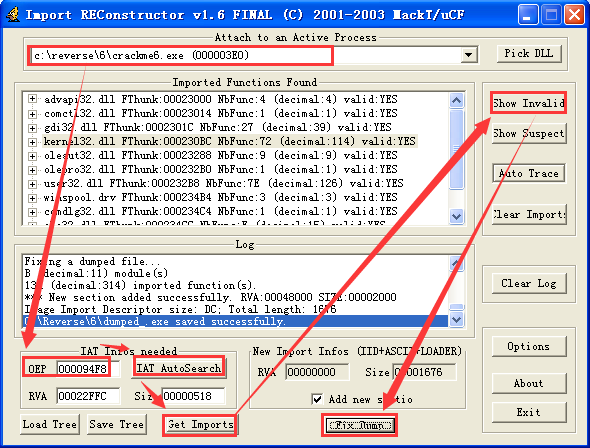This screenshot has width=590, height=448.
Task: Click the Import REConstructor title bar icon
Action: 14,15
